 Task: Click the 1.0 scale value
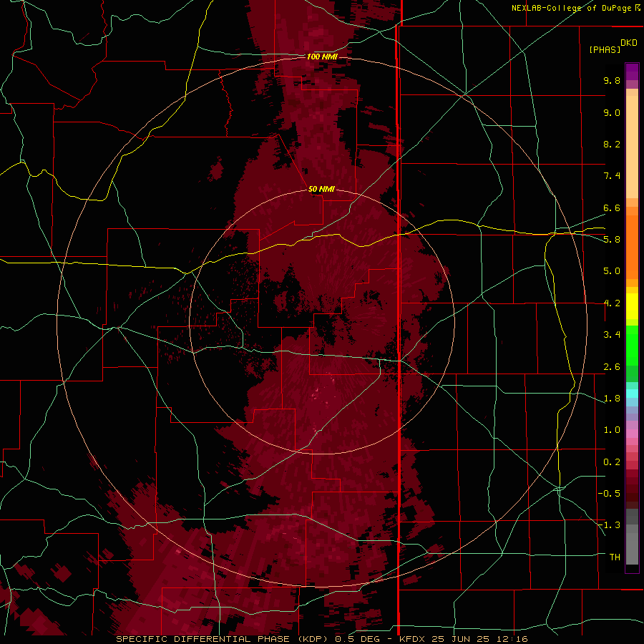tap(612, 430)
